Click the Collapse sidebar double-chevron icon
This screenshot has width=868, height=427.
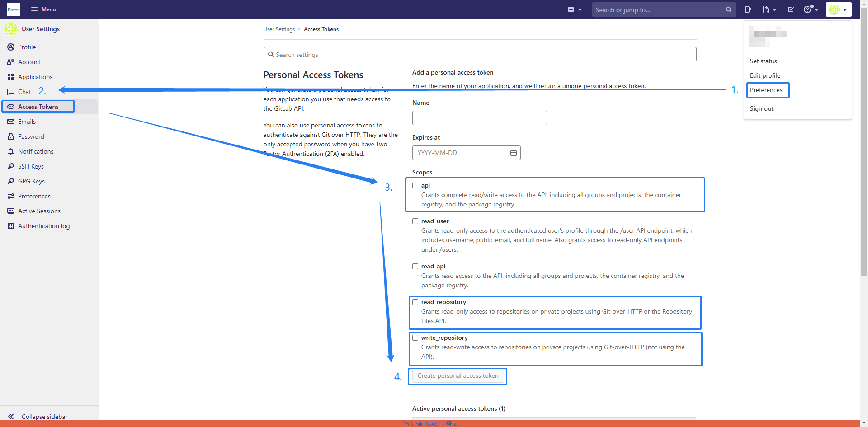11,417
